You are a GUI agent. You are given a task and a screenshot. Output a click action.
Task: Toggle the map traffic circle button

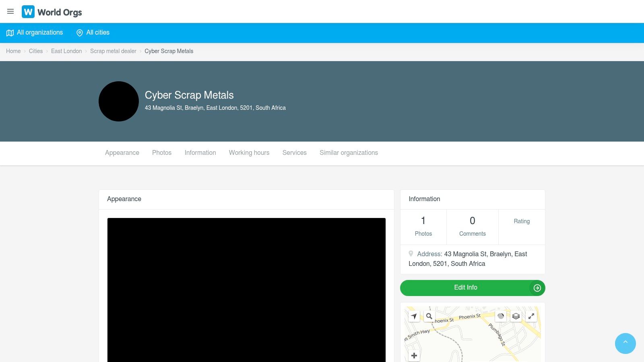coord(501,316)
